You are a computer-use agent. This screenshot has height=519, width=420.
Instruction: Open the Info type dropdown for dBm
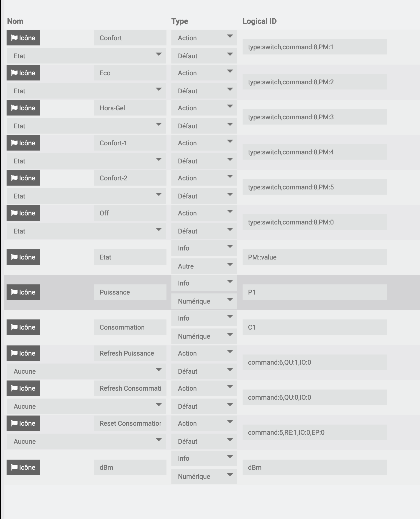point(204,458)
